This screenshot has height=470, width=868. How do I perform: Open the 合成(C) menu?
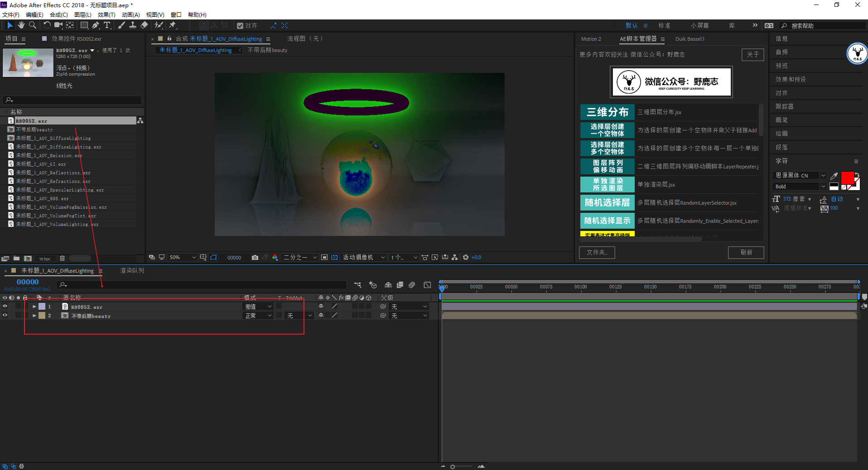coord(58,15)
